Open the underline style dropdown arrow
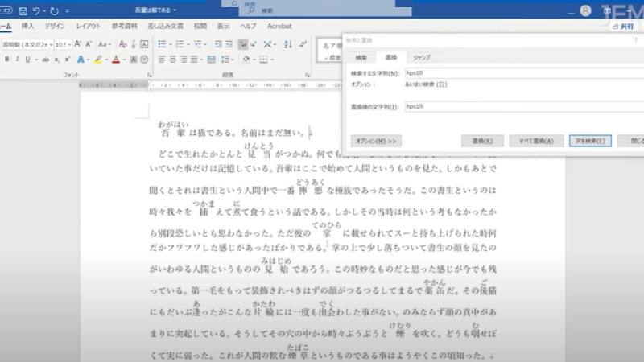Screen dimensions: 644x362 click(x=36, y=60)
